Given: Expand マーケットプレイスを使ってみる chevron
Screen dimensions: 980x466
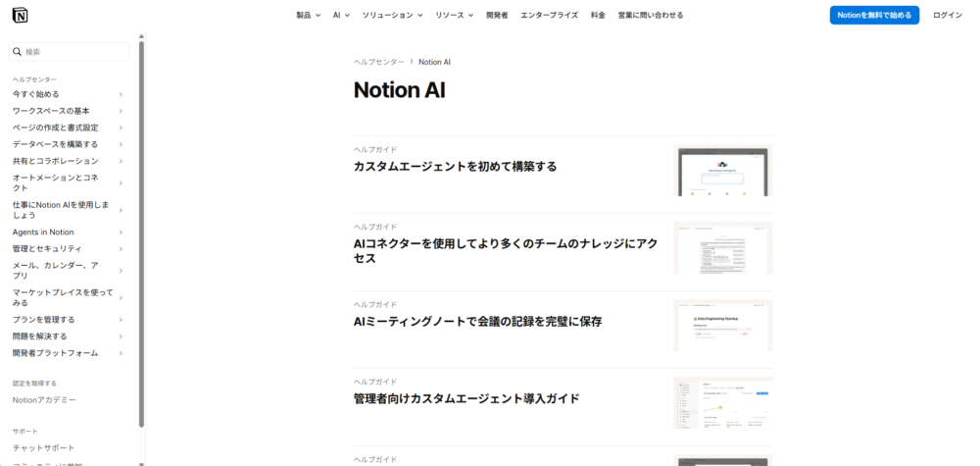Looking at the screenshot, I should tap(121, 297).
